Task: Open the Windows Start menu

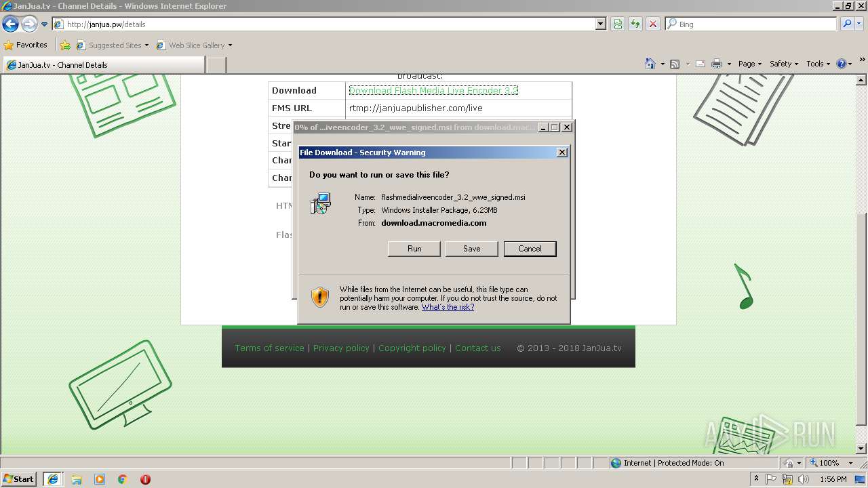Action: [x=19, y=479]
